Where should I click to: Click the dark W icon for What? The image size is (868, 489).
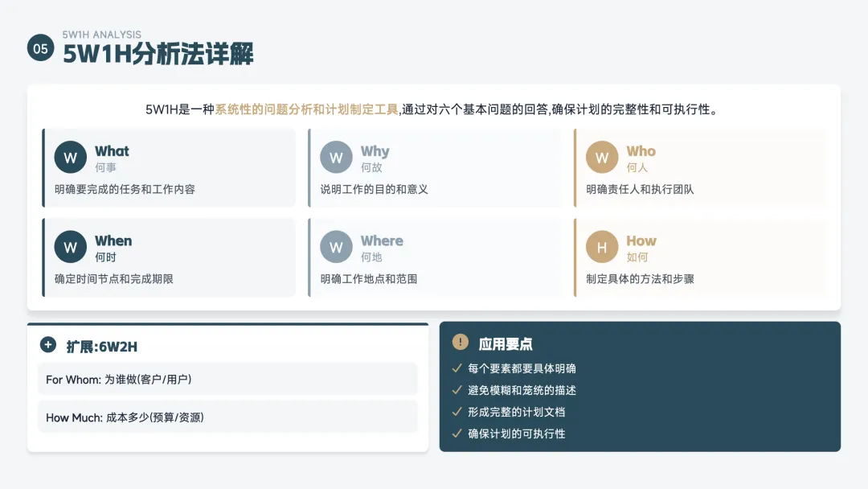pyautogui.click(x=70, y=158)
